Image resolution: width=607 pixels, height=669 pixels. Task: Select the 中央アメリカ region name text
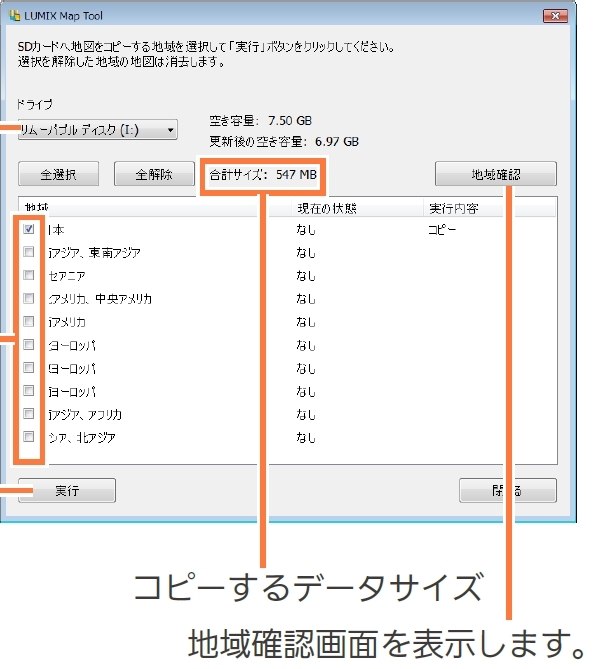(123, 299)
